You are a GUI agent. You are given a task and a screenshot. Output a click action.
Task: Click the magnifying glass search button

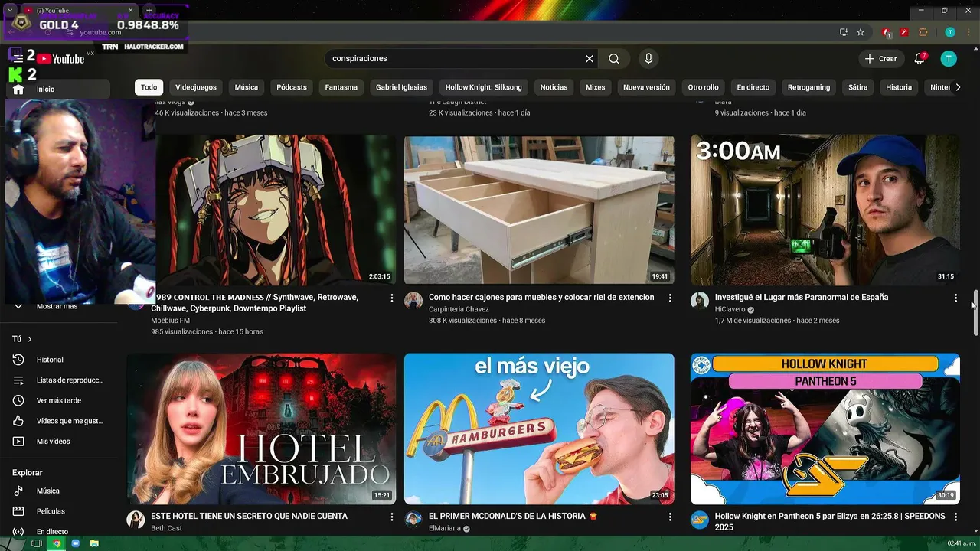(614, 59)
